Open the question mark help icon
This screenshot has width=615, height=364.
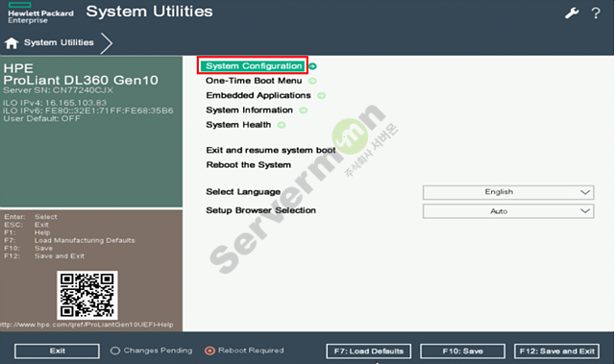(596, 12)
